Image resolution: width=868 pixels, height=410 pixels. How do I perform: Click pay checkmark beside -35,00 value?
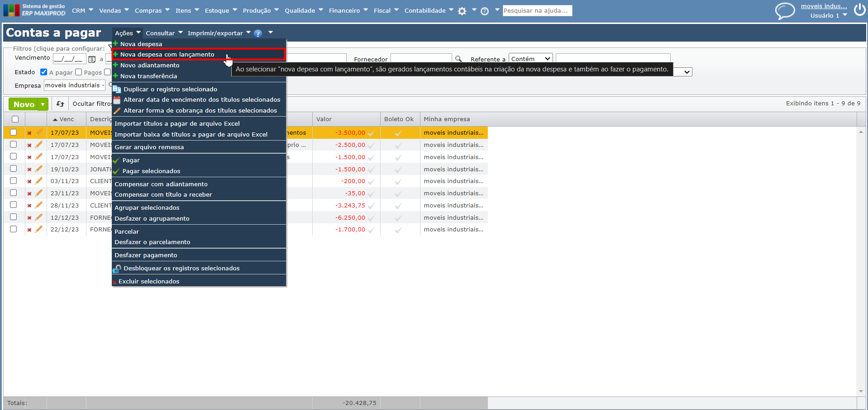tap(371, 193)
